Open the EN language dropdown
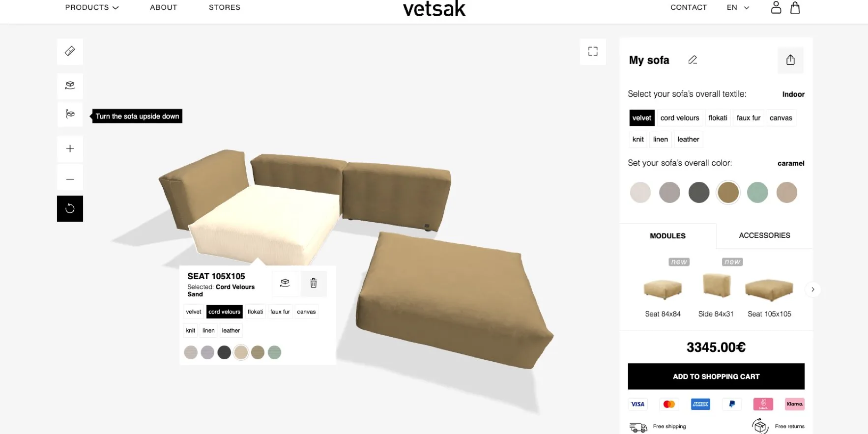The height and width of the screenshot is (434, 868). pyautogui.click(x=738, y=7)
